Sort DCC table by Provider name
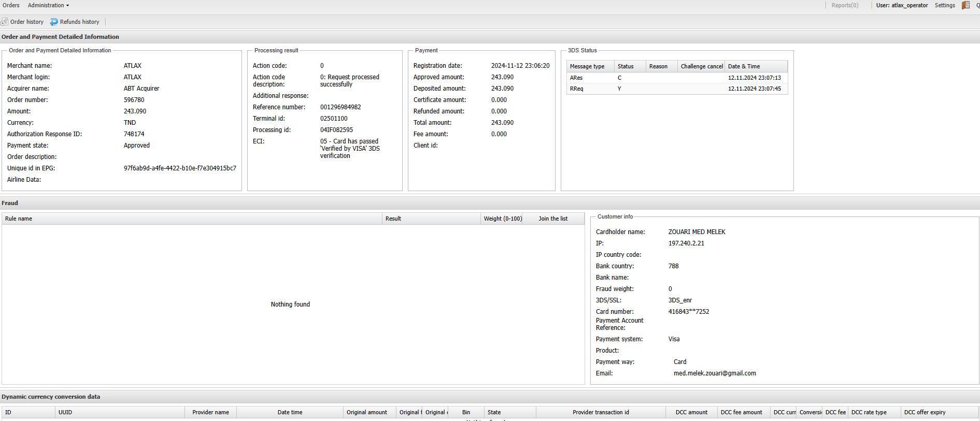The height and width of the screenshot is (421, 980). click(210, 412)
